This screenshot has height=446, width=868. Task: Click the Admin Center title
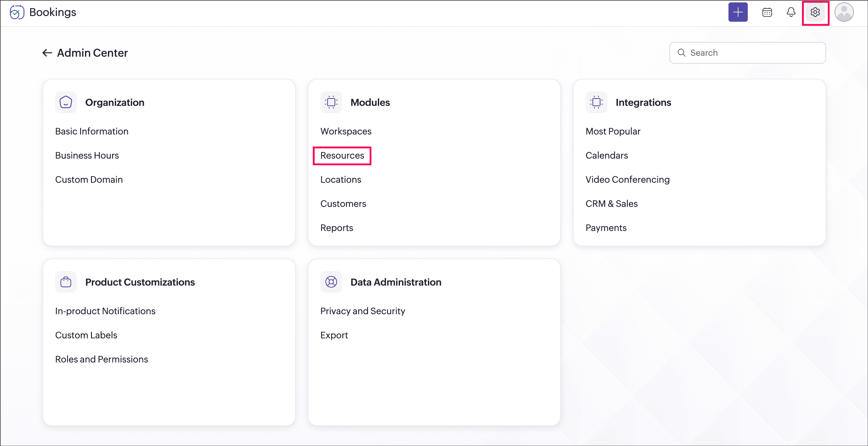[x=92, y=53]
